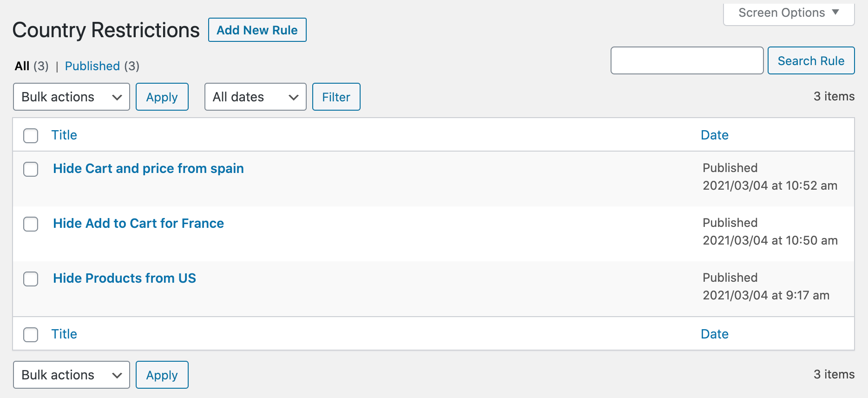The height and width of the screenshot is (398, 868).
Task: Check the Hide Add to Cart for France rule
Action: 30,224
